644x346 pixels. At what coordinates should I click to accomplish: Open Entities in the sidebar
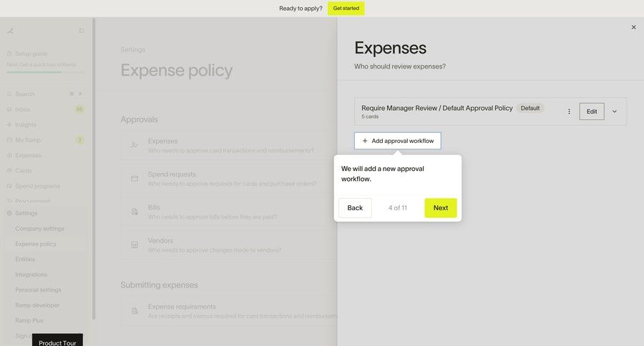(25, 259)
